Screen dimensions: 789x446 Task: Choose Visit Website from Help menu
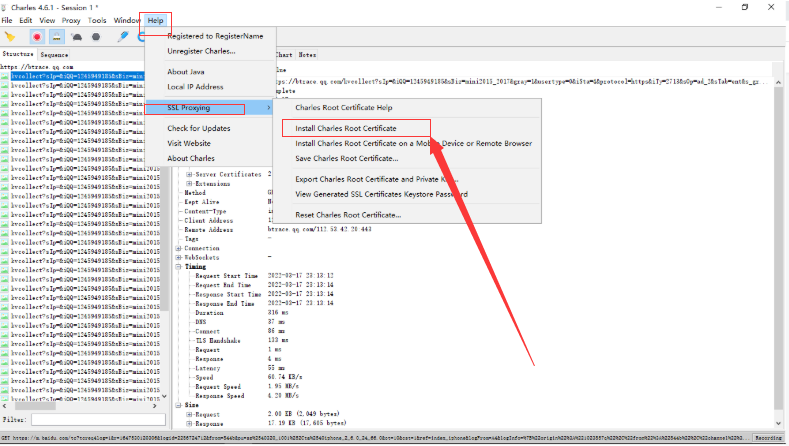click(189, 143)
